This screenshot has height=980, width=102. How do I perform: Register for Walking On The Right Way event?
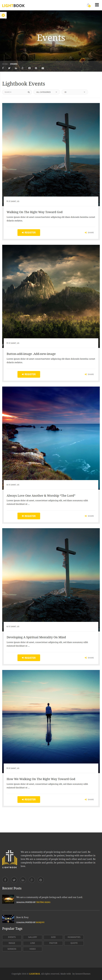(x=29, y=232)
